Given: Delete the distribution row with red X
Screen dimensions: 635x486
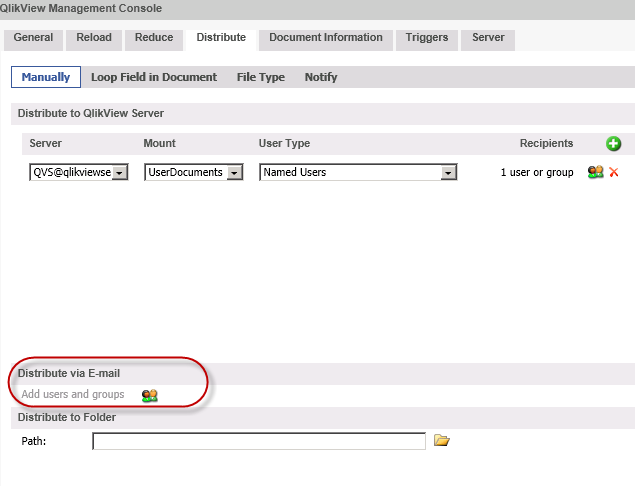Looking at the screenshot, I should click(614, 172).
